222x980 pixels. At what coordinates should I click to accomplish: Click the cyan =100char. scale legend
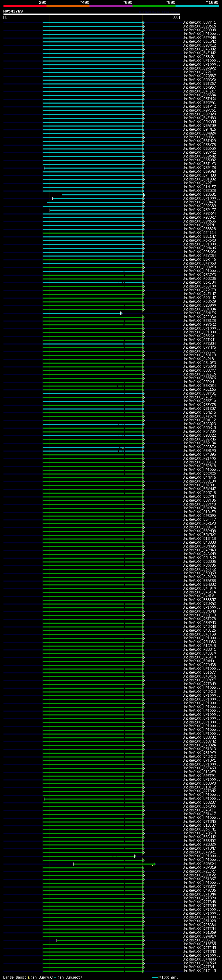click(x=165, y=977)
